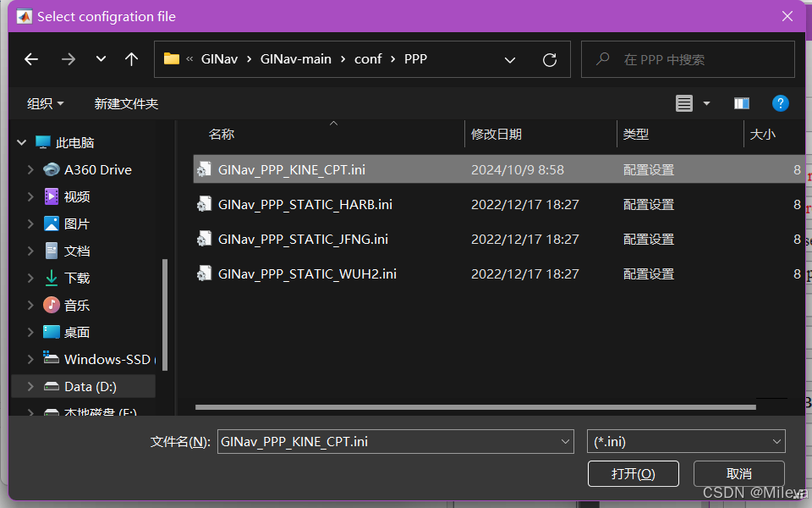Open 桌面 in the navigation pane
Viewport: 812px width, 508px height.
[x=77, y=332]
